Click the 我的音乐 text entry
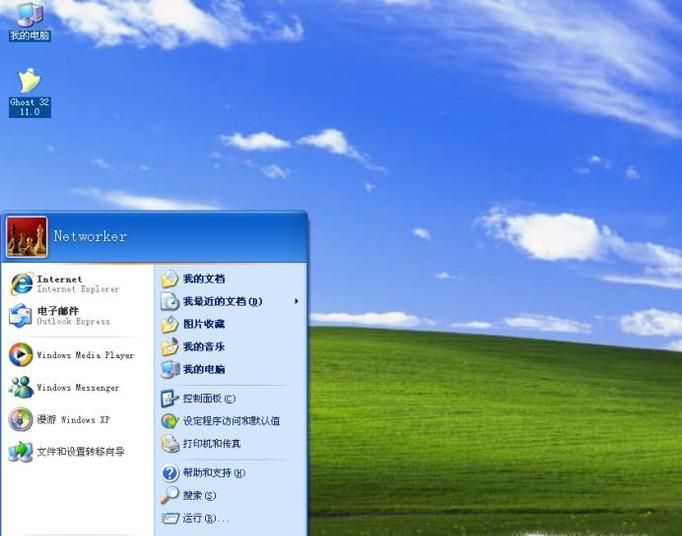Screen dimensions: 682x536 (x=204, y=347)
